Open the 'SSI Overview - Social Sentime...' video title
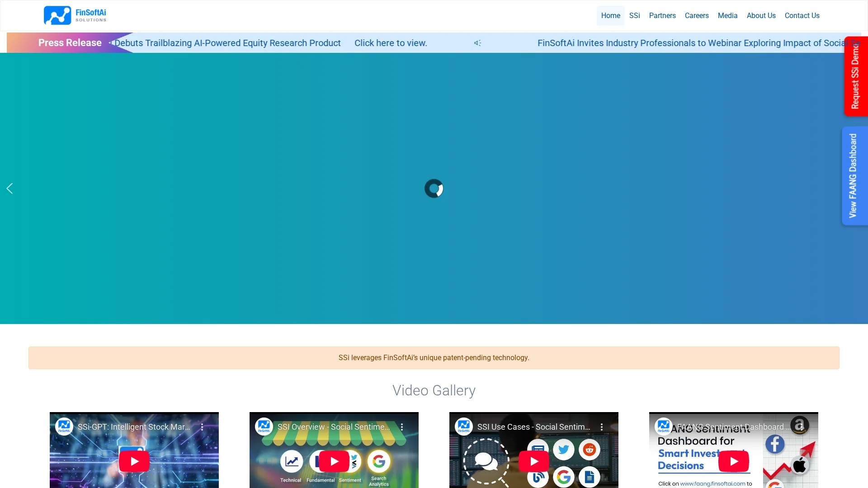This screenshot has height=488, width=868. click(334, 427)
